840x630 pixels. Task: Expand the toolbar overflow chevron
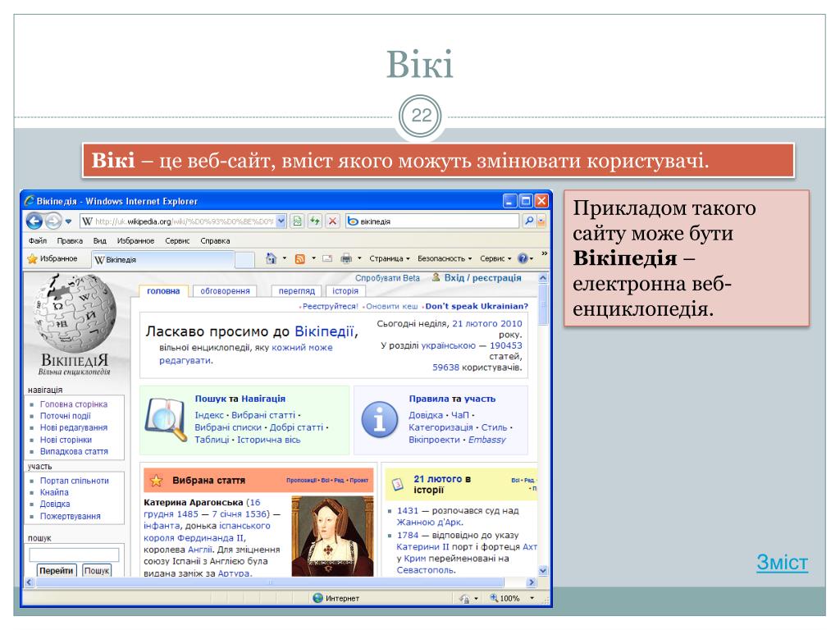click(545, 254)
